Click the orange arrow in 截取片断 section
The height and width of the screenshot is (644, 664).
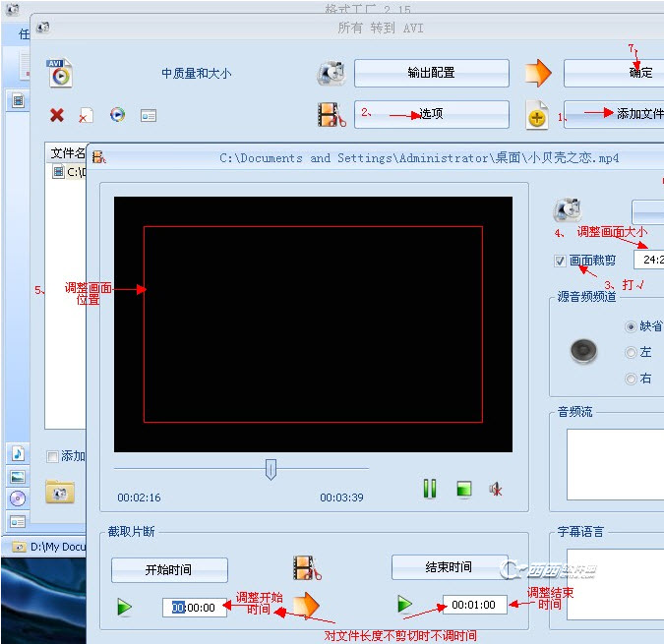click(306, 605)
